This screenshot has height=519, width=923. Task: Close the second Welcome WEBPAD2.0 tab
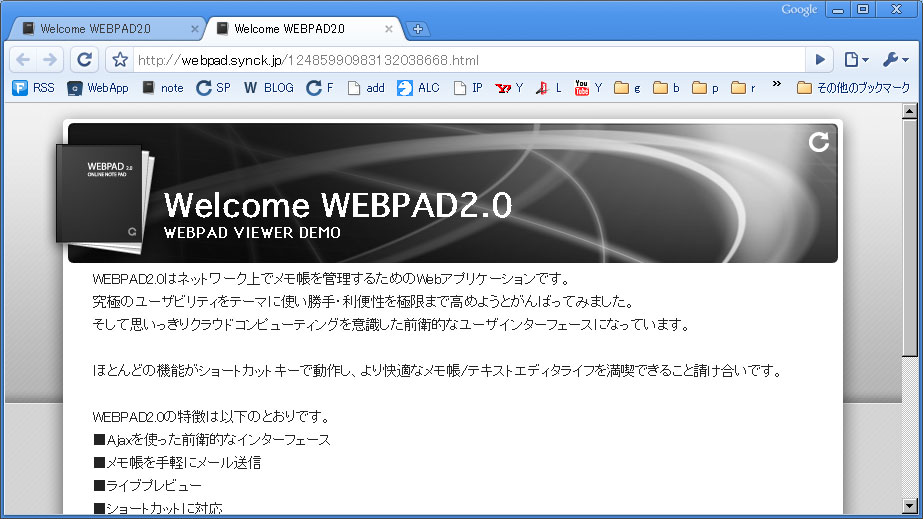389,29
